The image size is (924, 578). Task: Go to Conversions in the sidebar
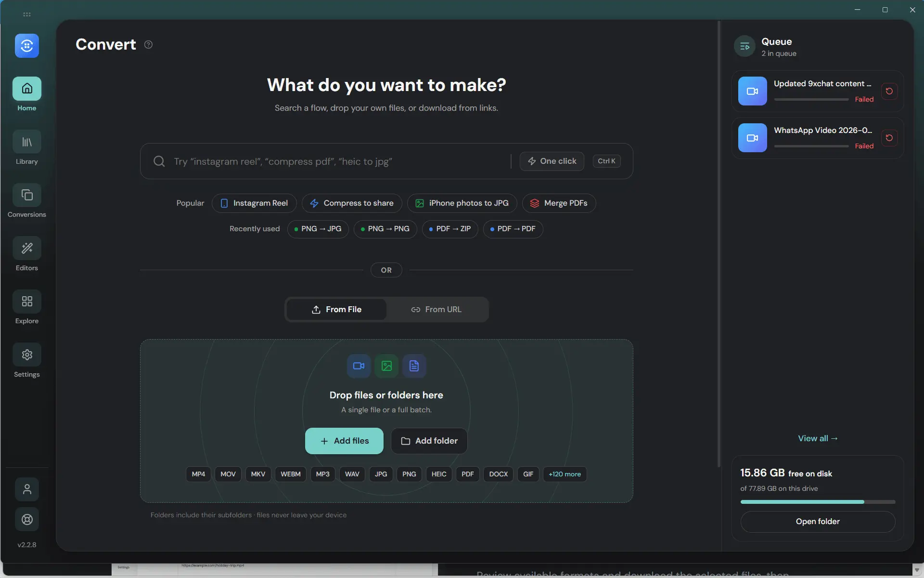[x=27, y=201]
